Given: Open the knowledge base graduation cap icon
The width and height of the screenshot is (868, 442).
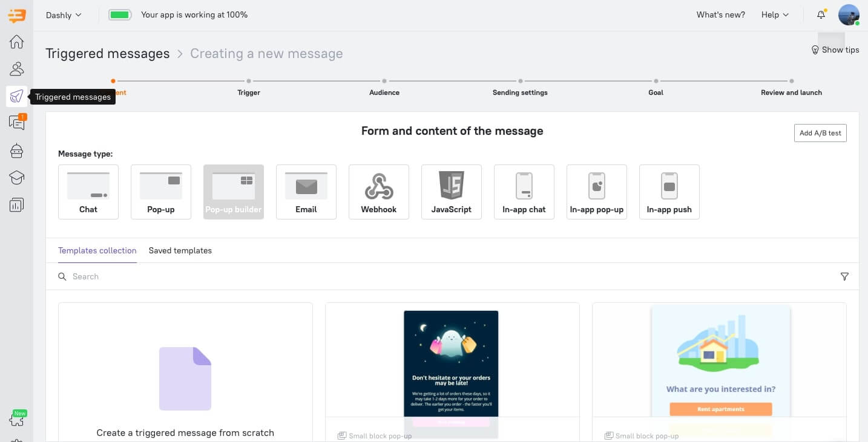Looking at the screenshot, I should coord(17,178).
